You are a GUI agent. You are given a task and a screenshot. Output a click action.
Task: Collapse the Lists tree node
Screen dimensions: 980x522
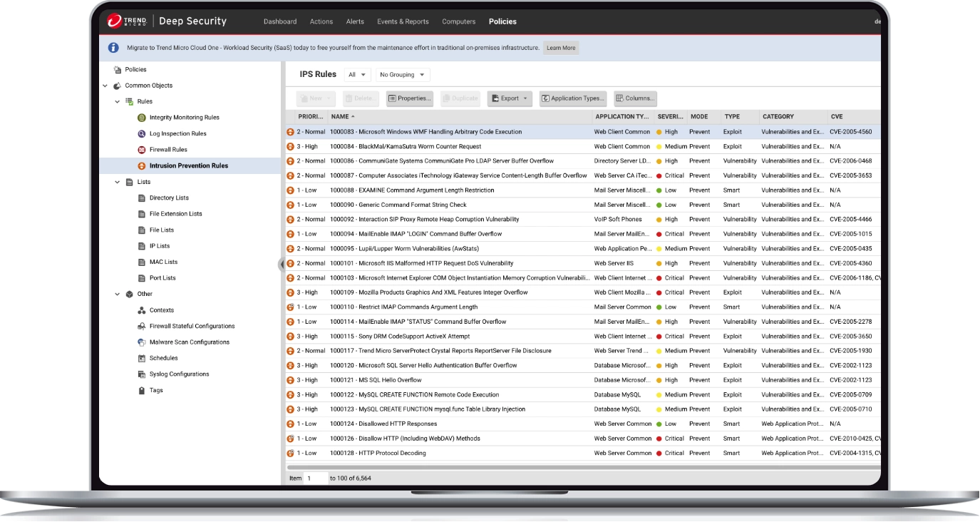pos(118,182)
